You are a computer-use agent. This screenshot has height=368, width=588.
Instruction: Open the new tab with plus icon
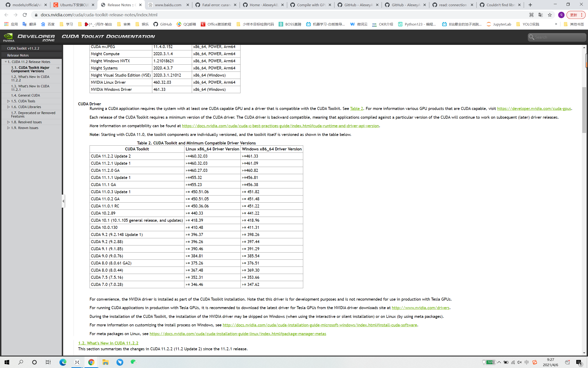530,5
